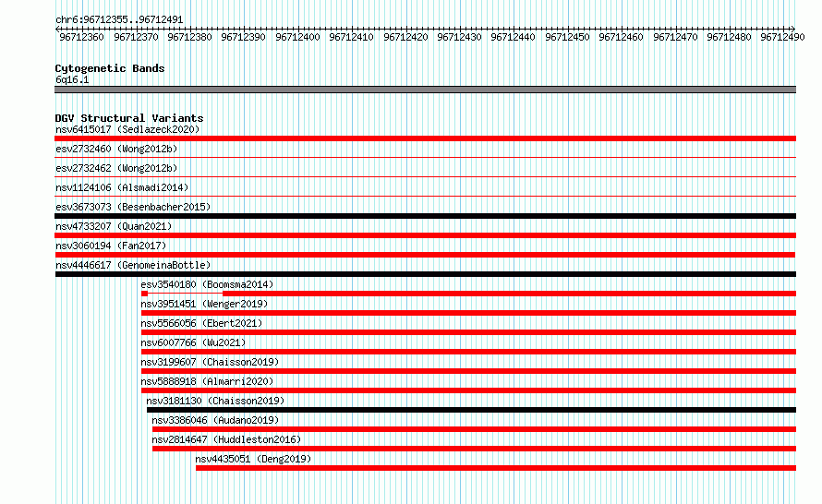Click the nsv3060194 (Fan2017) label
The width and height of the screenshot is (822, 504).
click(x=111, y=246)
